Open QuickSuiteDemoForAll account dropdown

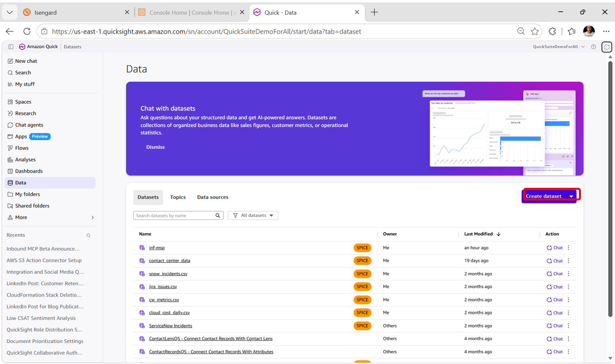(559, 47)
